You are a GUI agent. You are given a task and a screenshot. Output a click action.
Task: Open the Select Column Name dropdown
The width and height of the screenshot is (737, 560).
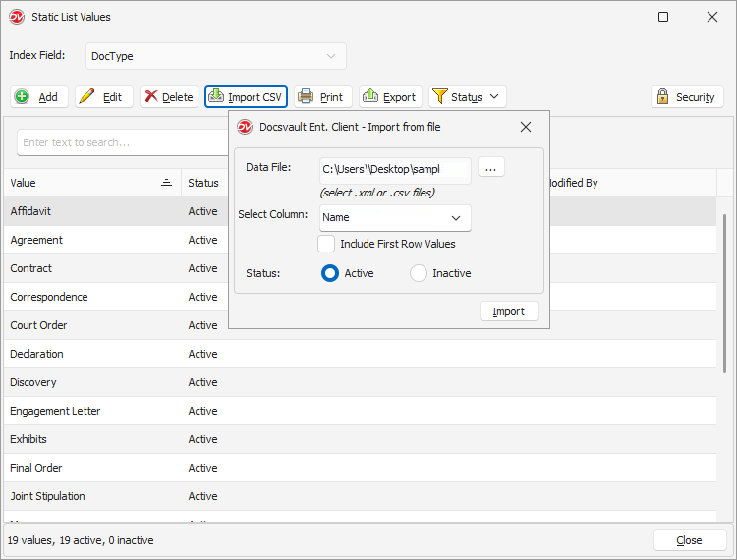tap(395, 217)
